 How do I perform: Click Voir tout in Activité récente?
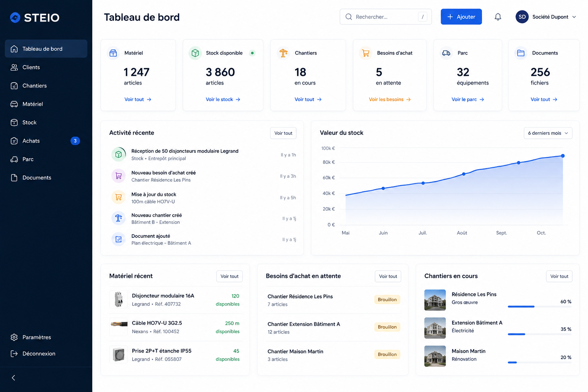(283, 133)
